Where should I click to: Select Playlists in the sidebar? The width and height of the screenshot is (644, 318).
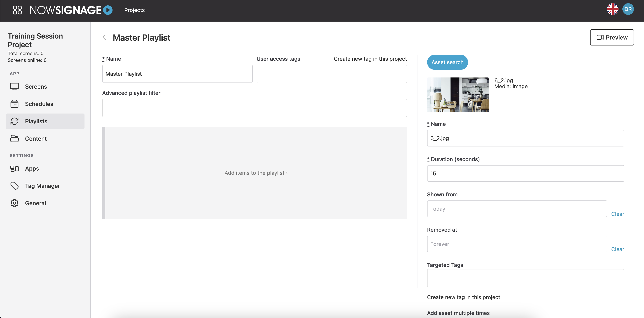click(x=45, y=121)
